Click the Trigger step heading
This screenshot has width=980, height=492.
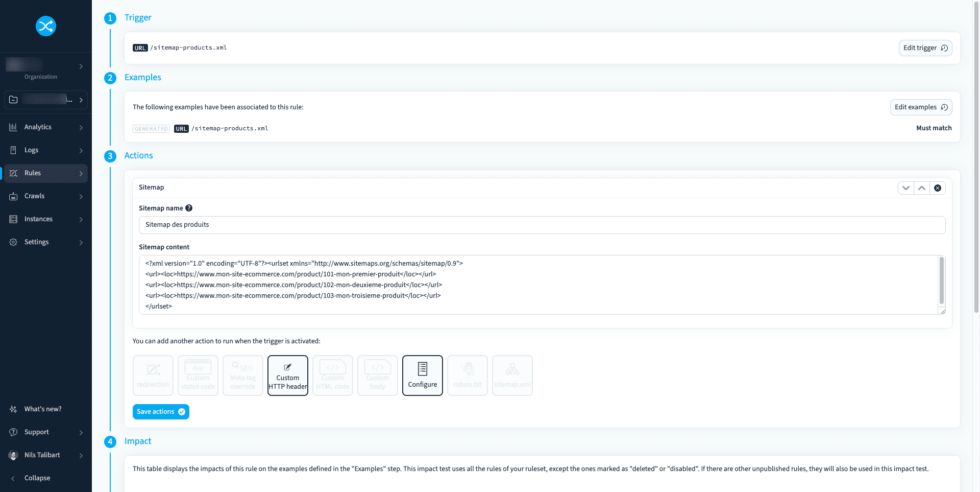click(x=138, y=18)
